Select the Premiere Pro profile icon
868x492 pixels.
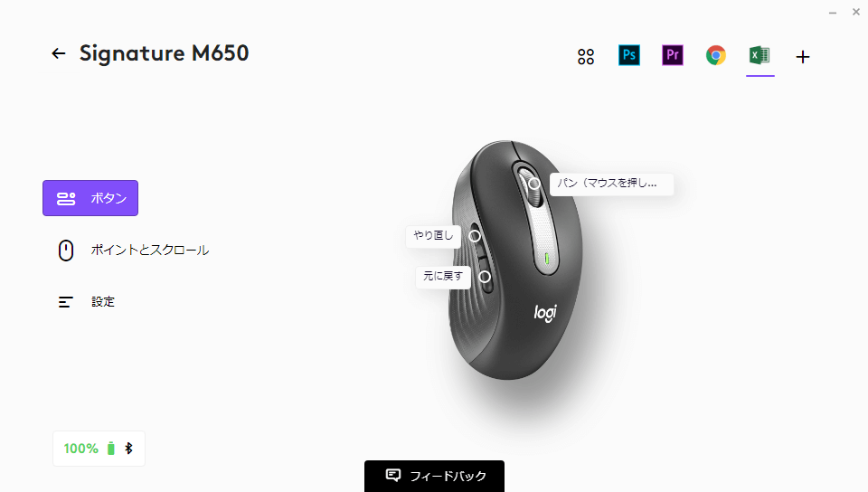tap(673, 55)
